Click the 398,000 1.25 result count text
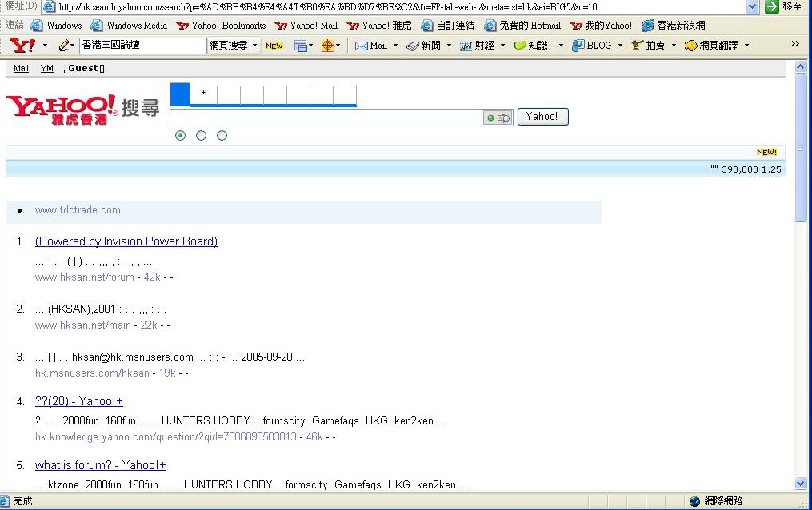Image resolution: width=812 pixels, height=510 pixels. tap(751, 169)
